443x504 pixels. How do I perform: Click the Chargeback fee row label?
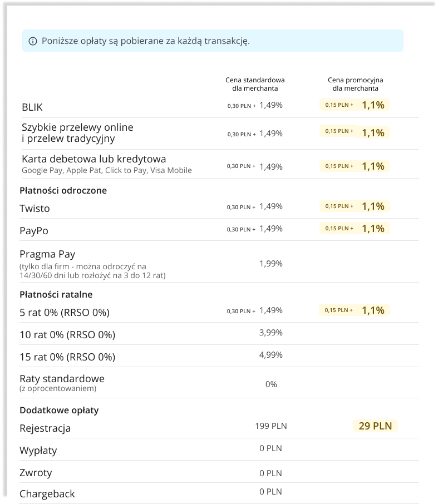47,494
